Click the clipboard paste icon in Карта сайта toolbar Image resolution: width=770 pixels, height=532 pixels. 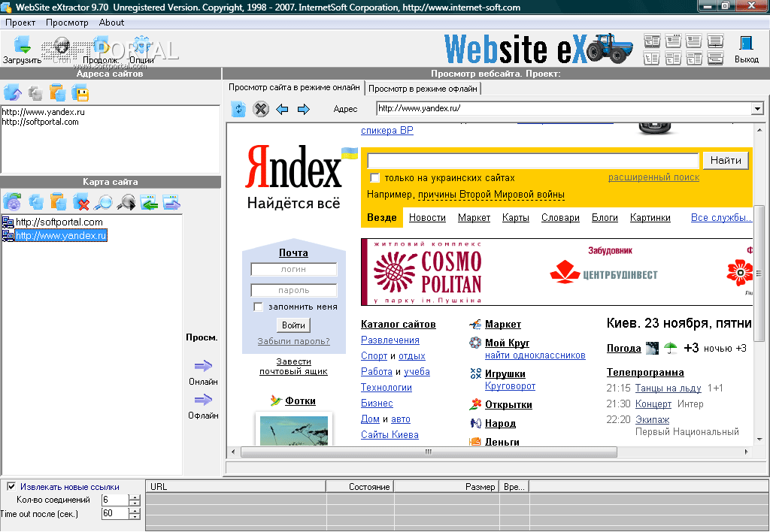pos(58,201)
